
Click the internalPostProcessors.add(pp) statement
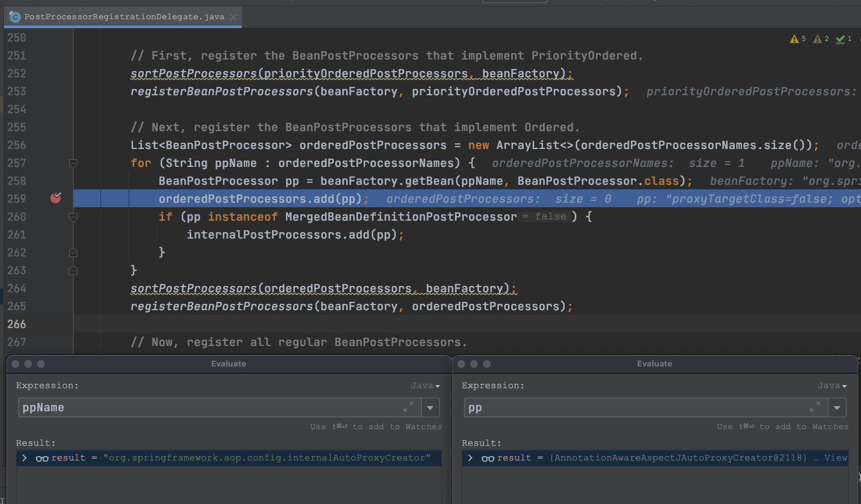coord(296,235)
